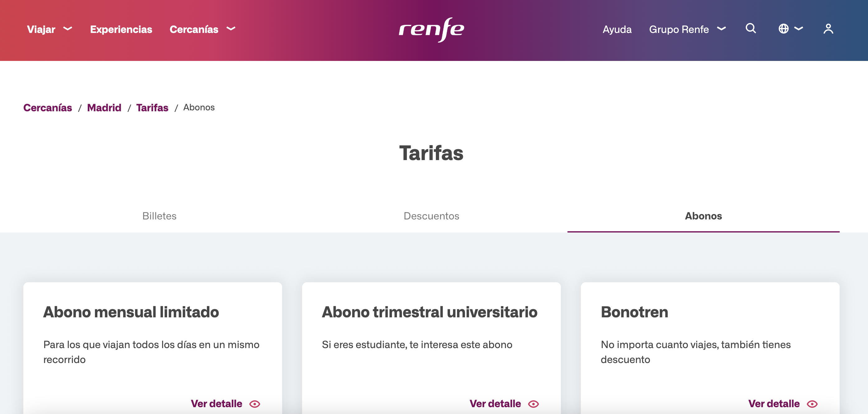Click eye icon on Abono trimestral universitario card
The height and width of the screenshot is (414, 868).
pyautogui.click(x=534, y=404)
